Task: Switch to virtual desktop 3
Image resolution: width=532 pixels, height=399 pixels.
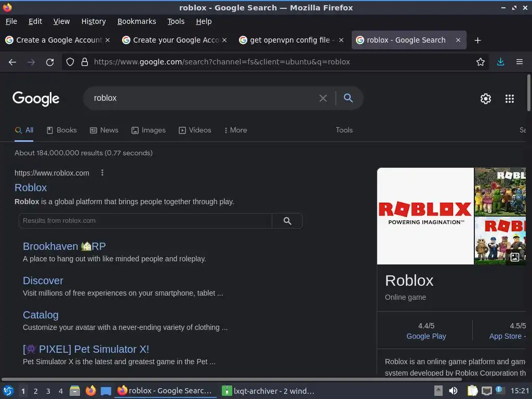Action: (48, 391)
